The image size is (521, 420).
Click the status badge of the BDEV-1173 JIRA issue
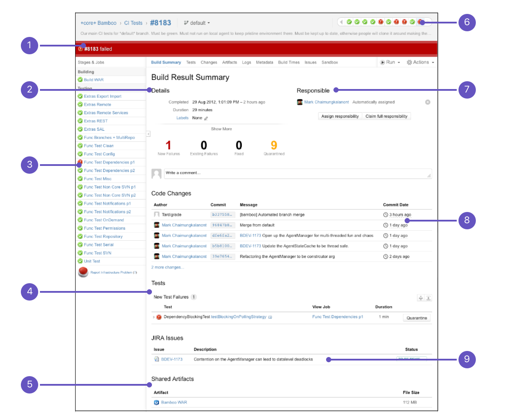(412, 359)
